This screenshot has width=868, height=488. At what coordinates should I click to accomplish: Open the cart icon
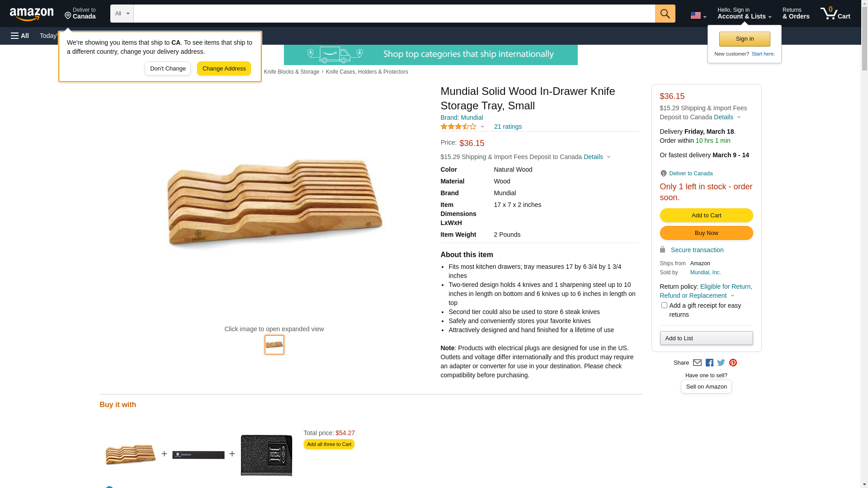coord(835,14)
